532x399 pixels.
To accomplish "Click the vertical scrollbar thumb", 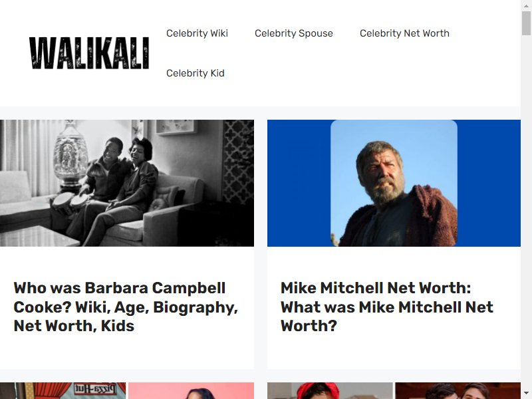I will point(526,23).
